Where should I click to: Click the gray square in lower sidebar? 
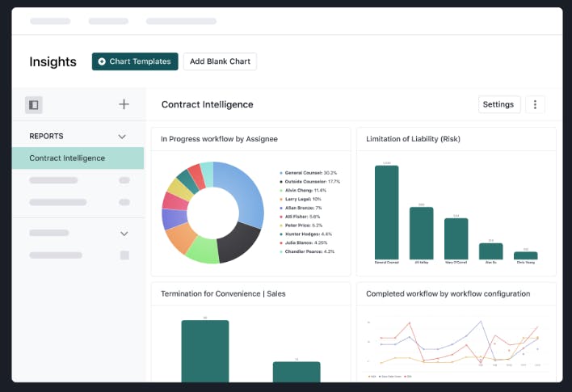coord(124,255)
